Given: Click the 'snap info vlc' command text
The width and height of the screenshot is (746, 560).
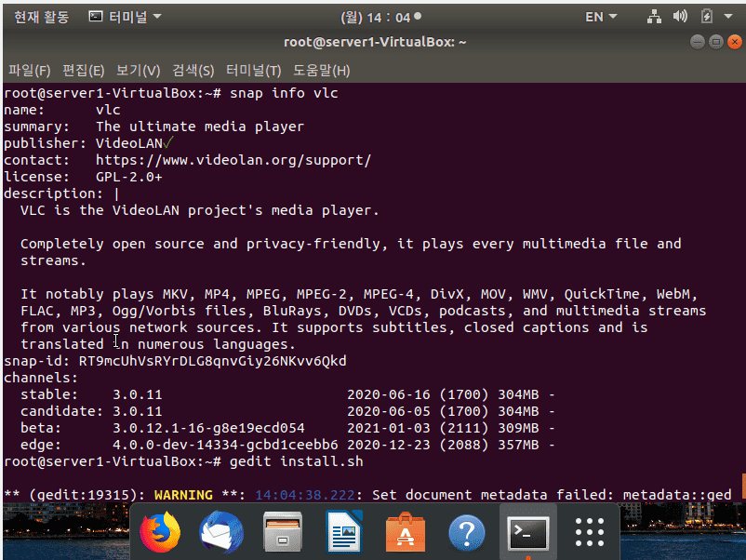Looking at the screenshot, I should point(284,93).
